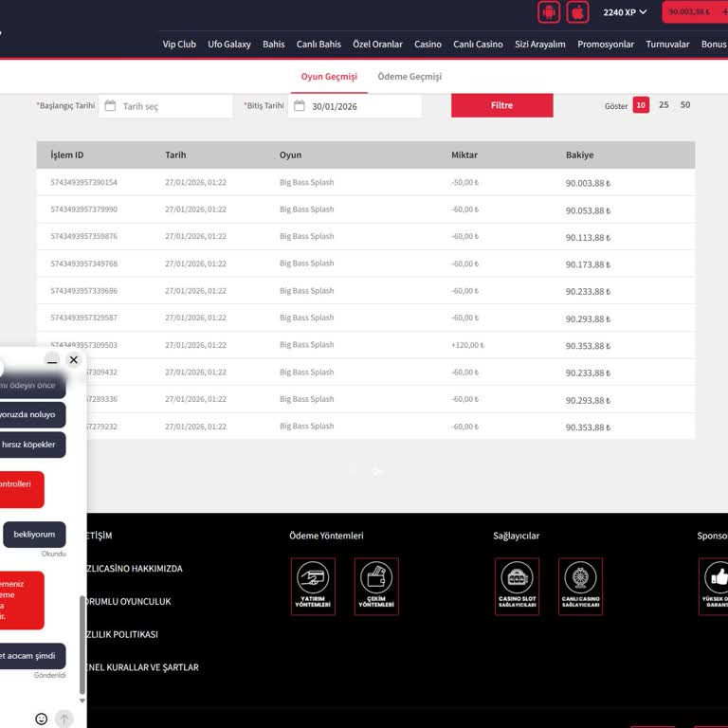728x728 pixels.
Task: Show 50 rows per page
Action: [x=685, y=105]
